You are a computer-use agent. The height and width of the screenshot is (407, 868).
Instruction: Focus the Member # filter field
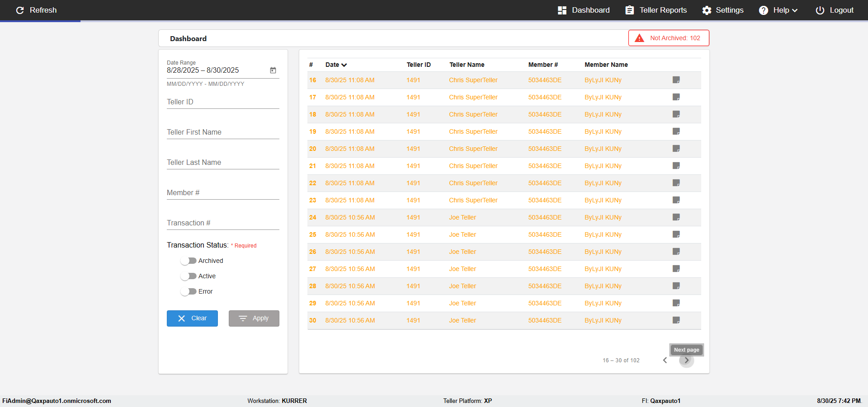click(223, 193)
